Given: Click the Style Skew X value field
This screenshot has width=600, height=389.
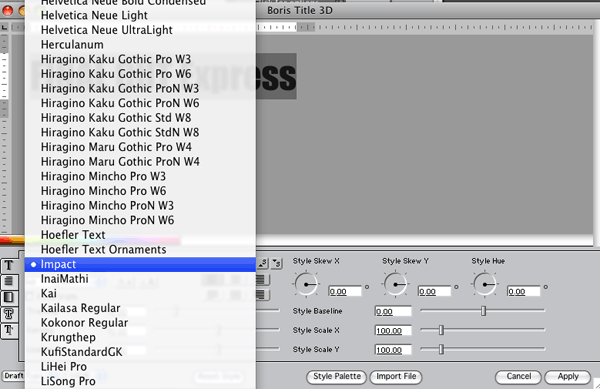Looking at the screenshot, I should pos(345,291).
